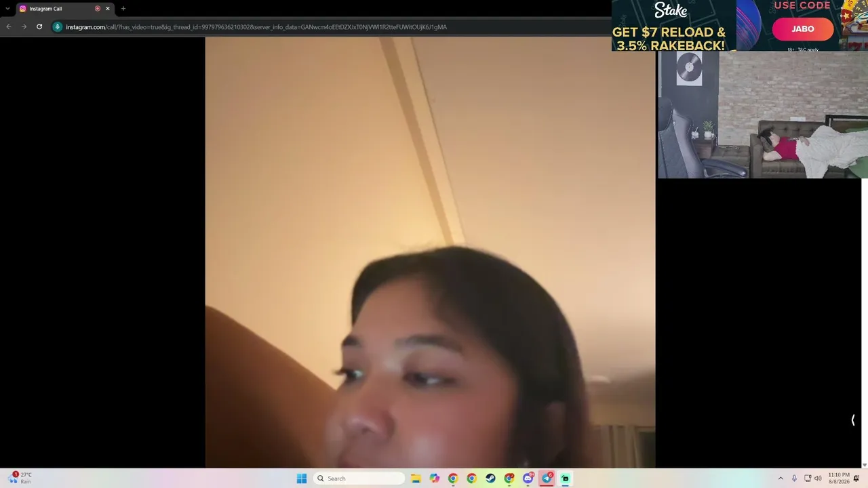This screenshot has height=488, width=868.
Task: Open a new browser tab
Action: [123, 9]
